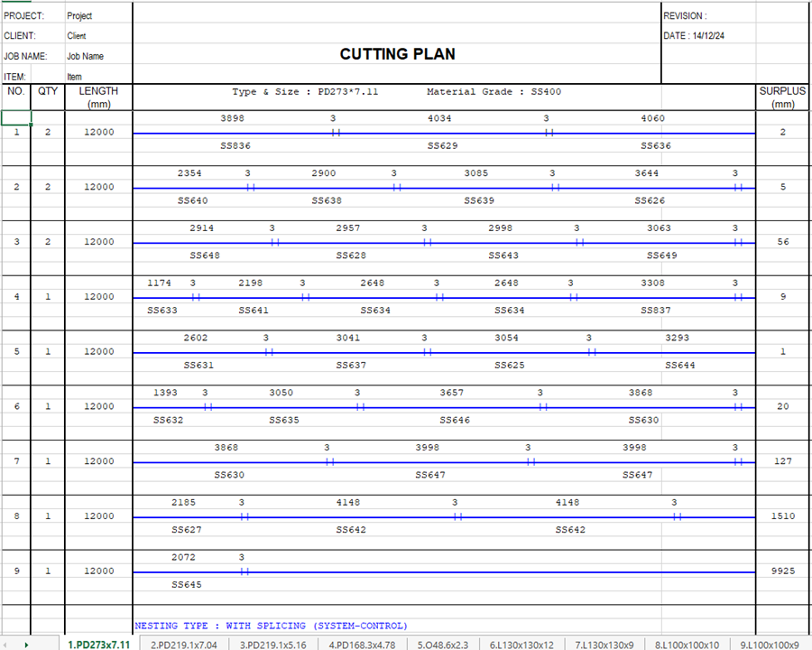Image resolution: width=812 pixels, height=650 pixels.
Task: Select the PROJECT: label cell
Action: pyautogui.click(x=23, y=16)
